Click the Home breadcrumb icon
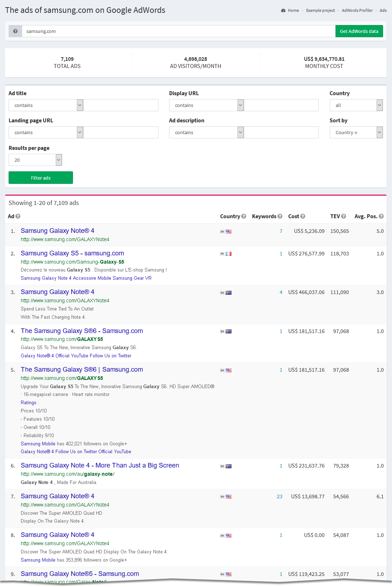This screenshot has height=587, width=392. (283, 10)
